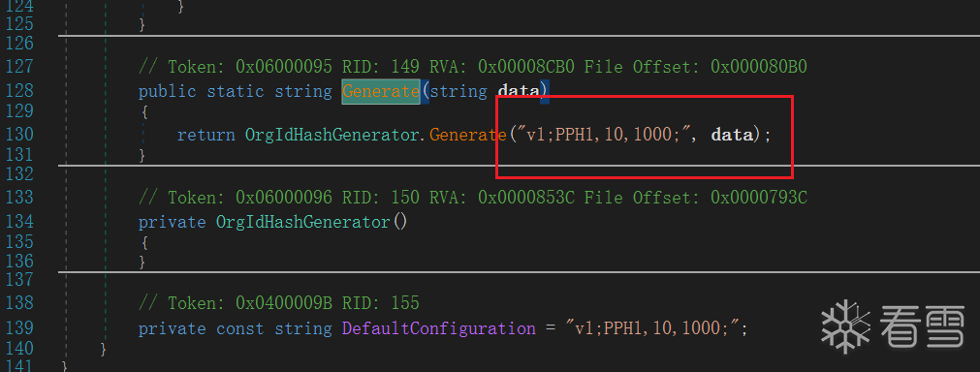Click the Generate call in the return statement
This screenshot has height=372, width=980.
(467, 135)
